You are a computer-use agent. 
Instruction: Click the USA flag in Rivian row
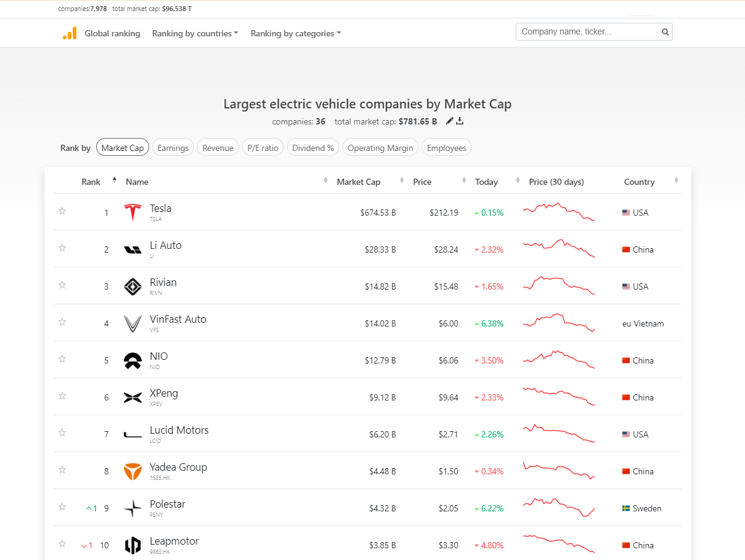point(626,286)
